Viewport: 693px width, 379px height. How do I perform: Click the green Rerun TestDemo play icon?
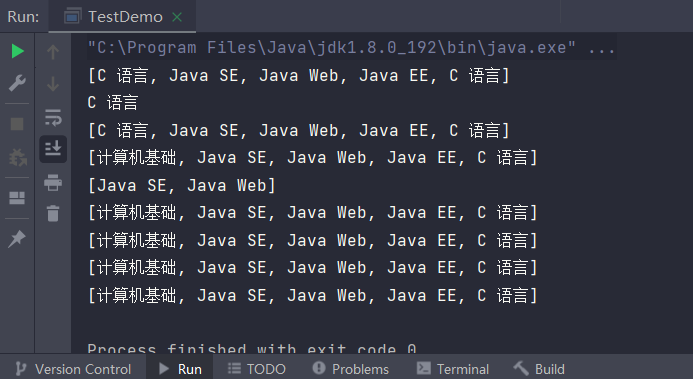pyautogui.click(x=17, y=51)
